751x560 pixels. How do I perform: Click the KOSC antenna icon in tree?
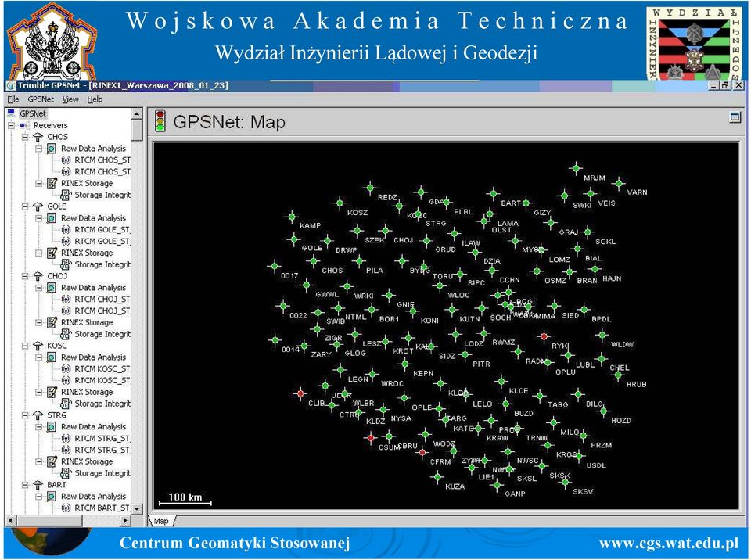(38, 346)
